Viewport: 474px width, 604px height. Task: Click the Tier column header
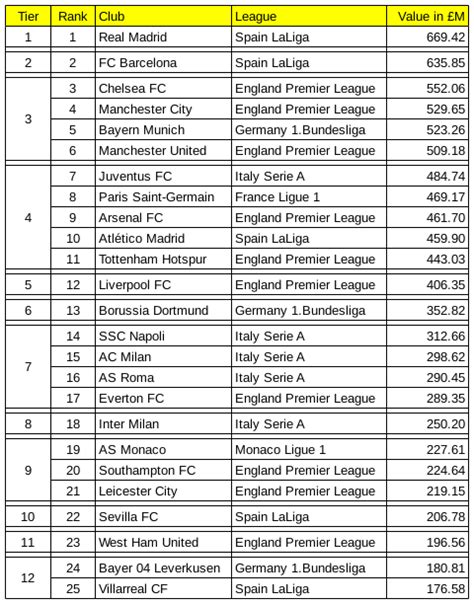tap(28, 17)
